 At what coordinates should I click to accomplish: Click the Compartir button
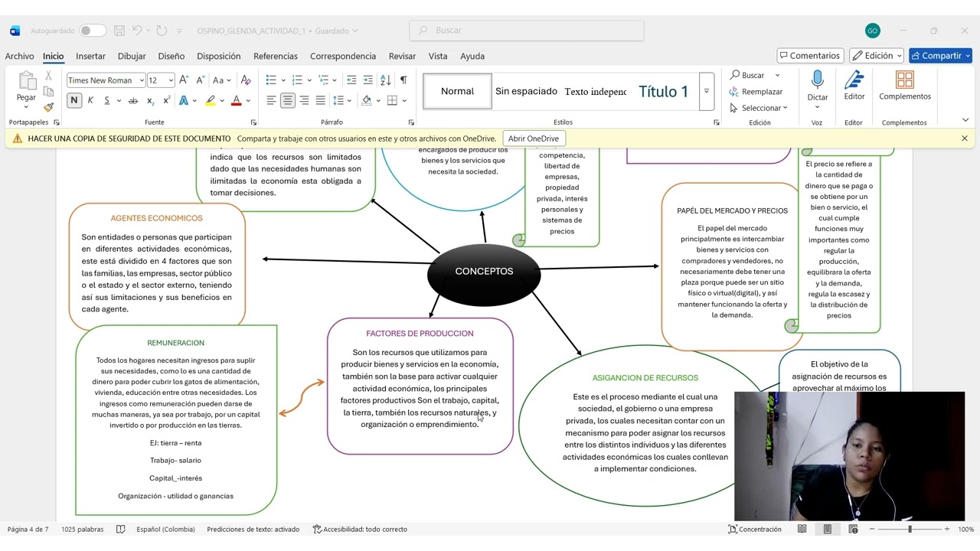[x=940, y=55]
